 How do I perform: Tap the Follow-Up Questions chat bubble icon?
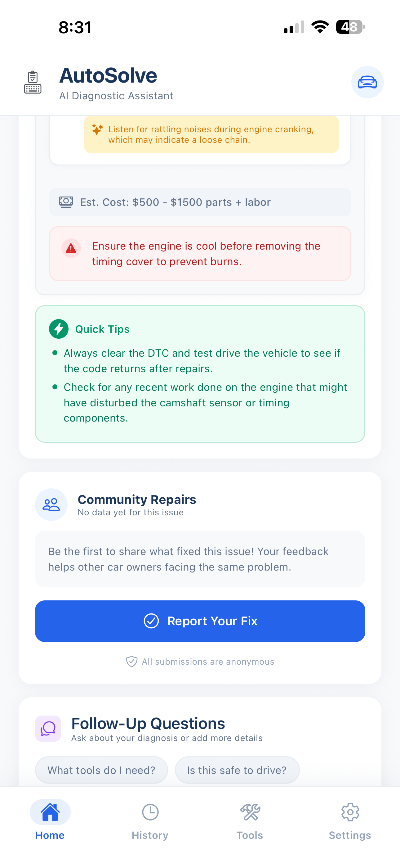[48, 729]
